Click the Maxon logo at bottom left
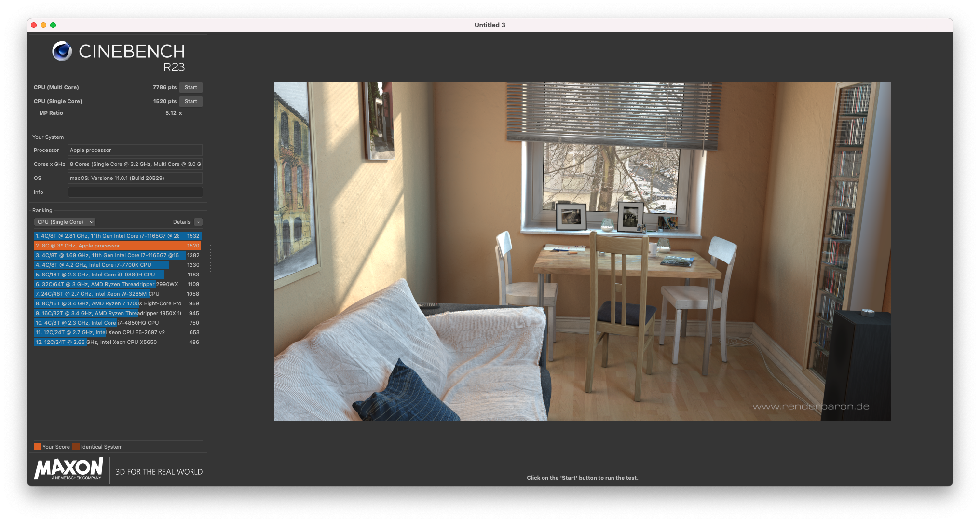Screen dimensions: 980x522 pyautogui.click(x=68, y=469)
